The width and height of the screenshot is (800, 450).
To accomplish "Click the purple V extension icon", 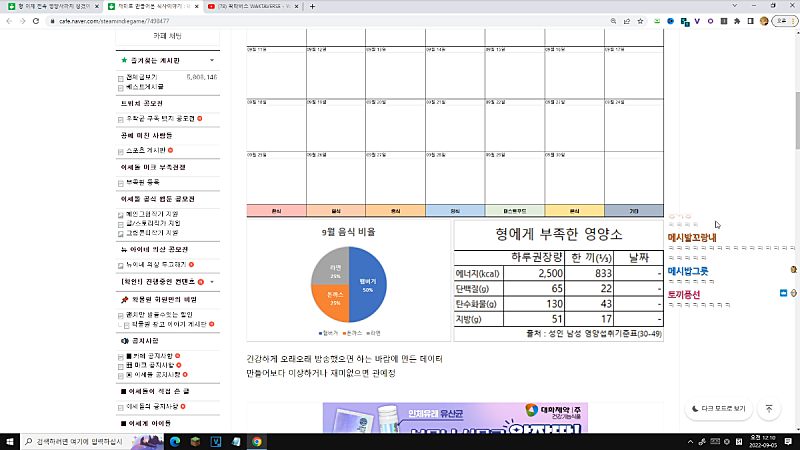I will pyautogui.click(x=697, y=21).
